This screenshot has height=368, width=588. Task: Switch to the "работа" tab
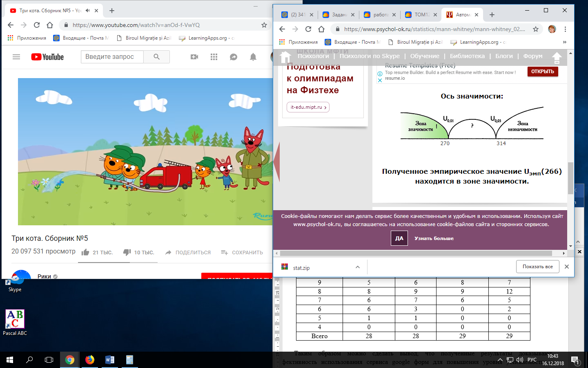380,15
